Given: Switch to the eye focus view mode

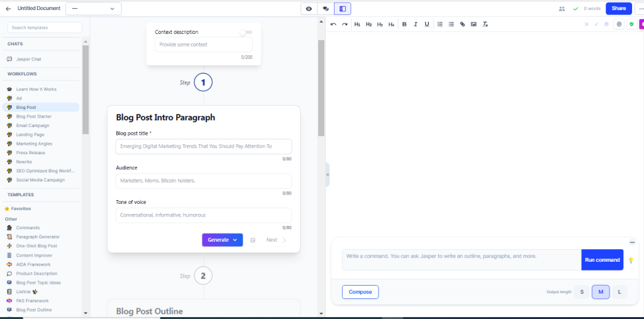Looking at the screenshot, I should 309,8.
